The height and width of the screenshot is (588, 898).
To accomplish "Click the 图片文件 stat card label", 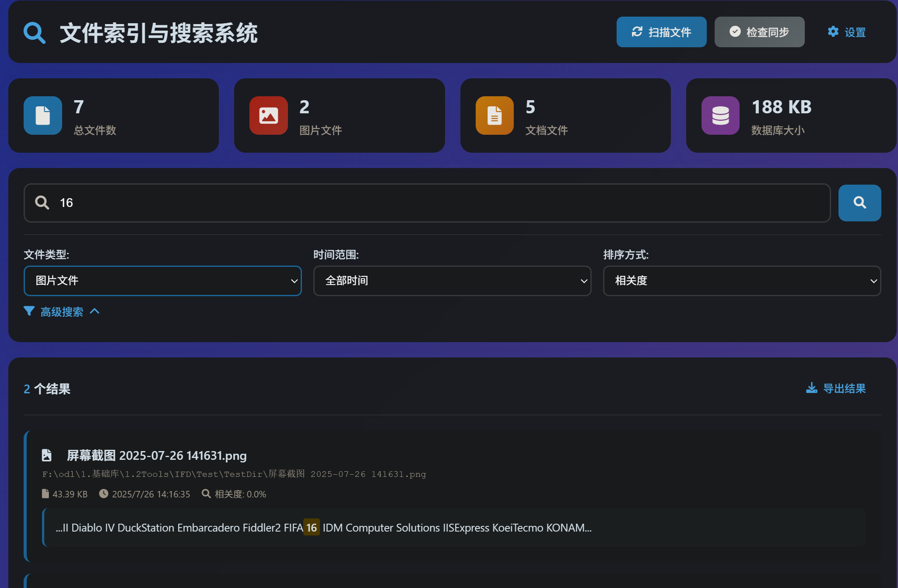I will (321, 130).
